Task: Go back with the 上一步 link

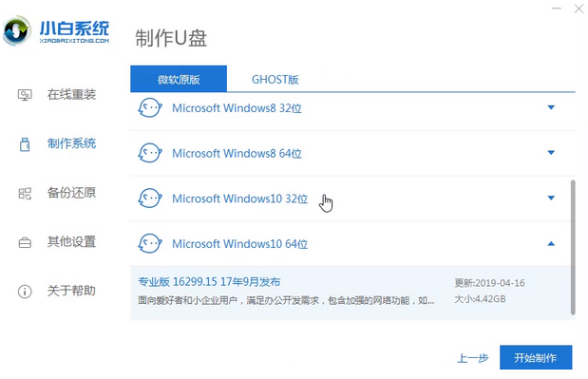Action: 472,358
